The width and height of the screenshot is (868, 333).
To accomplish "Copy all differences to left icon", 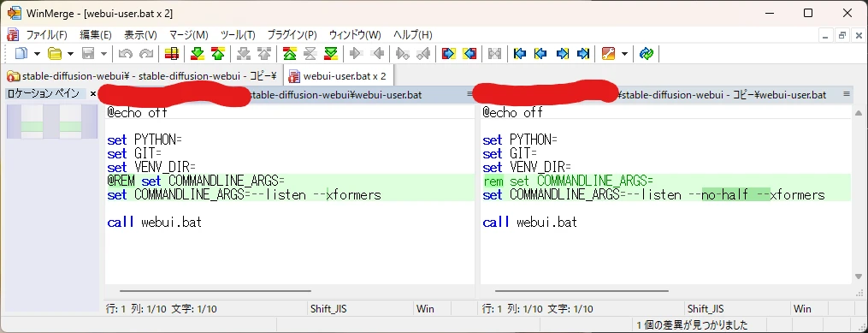I will click(x=469, y=54).
